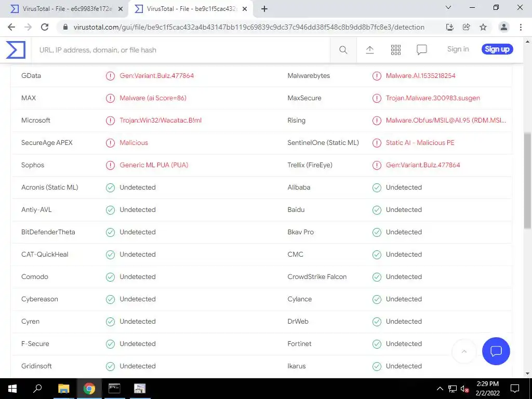Click the Comodo green check icon

[110, 277]
